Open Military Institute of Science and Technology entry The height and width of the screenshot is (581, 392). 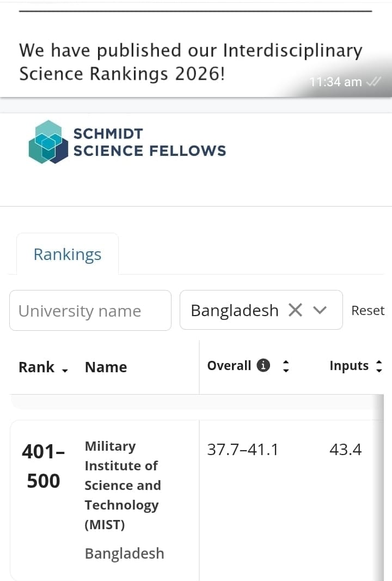point(122,485)
